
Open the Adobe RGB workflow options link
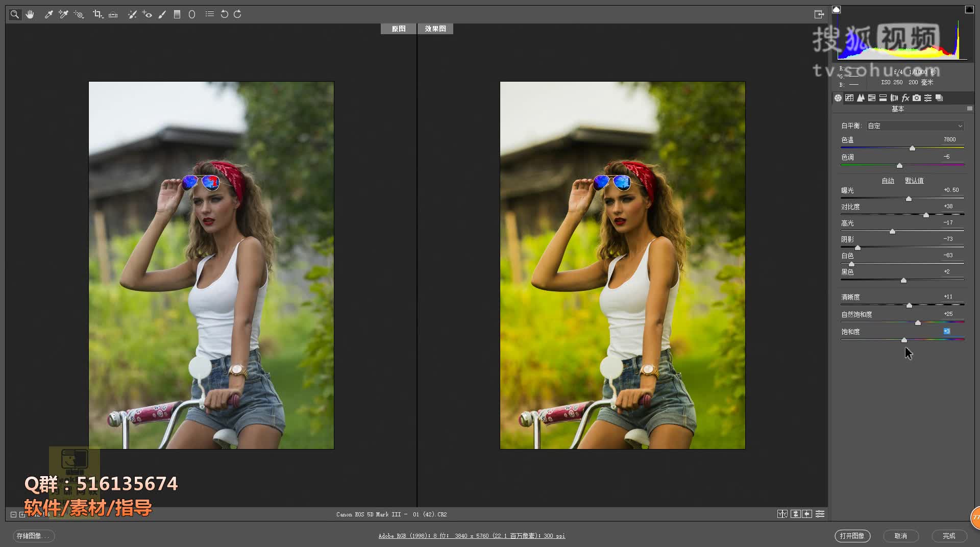pos(472,536)
